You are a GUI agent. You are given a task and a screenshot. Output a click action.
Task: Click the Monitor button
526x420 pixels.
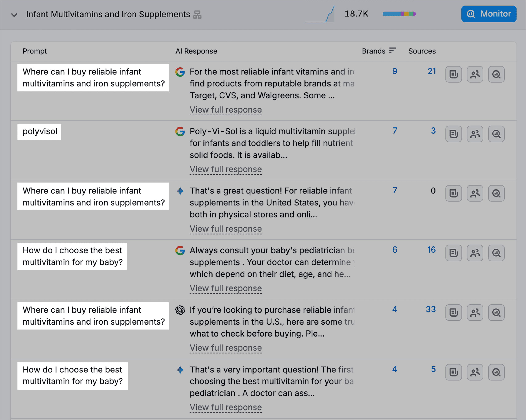pyautogui.click(x=489, y=14)
